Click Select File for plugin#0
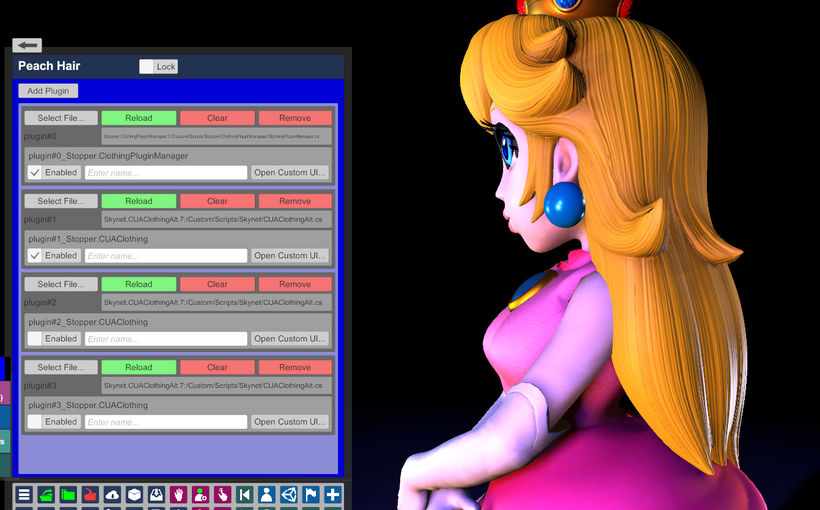The height and width of the screenshot is (510, 820). 61,118
